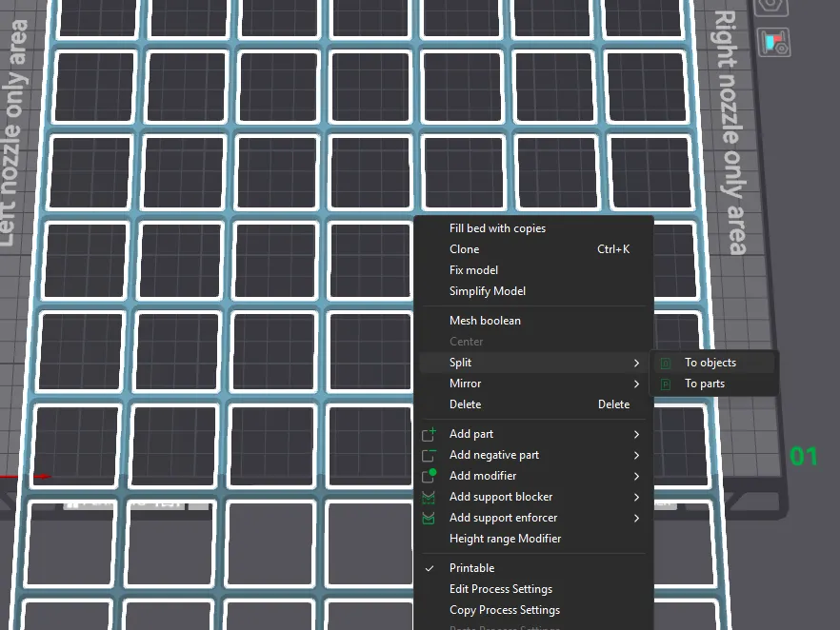Click the hexagon icon at top right
This screenshot has width=840, height=630.
pyautogui.click(x=770, y=7)
